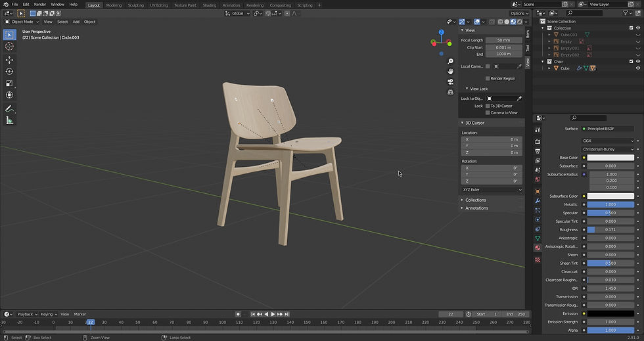Enable Lock To 3D Cursor checkbox
The width and height of the screenshot is (644, 341).
click(x=488, y=106)
